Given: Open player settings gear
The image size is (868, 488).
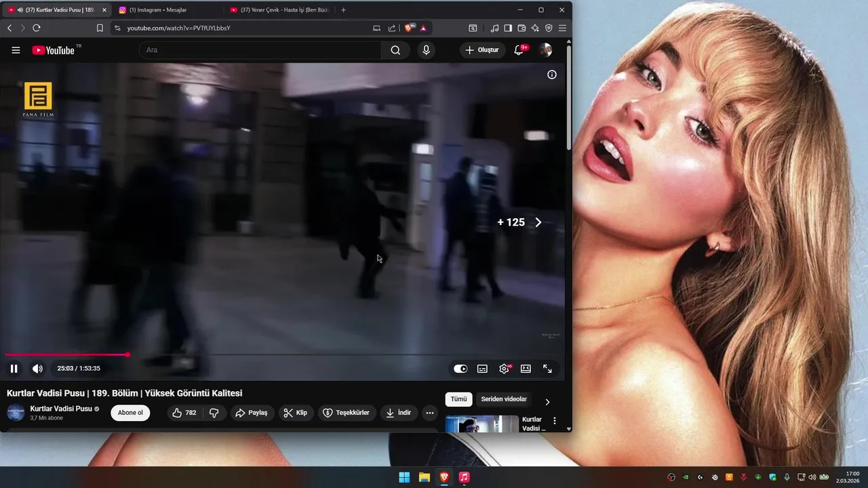Looking at the screenshot, I should point(504,369).
